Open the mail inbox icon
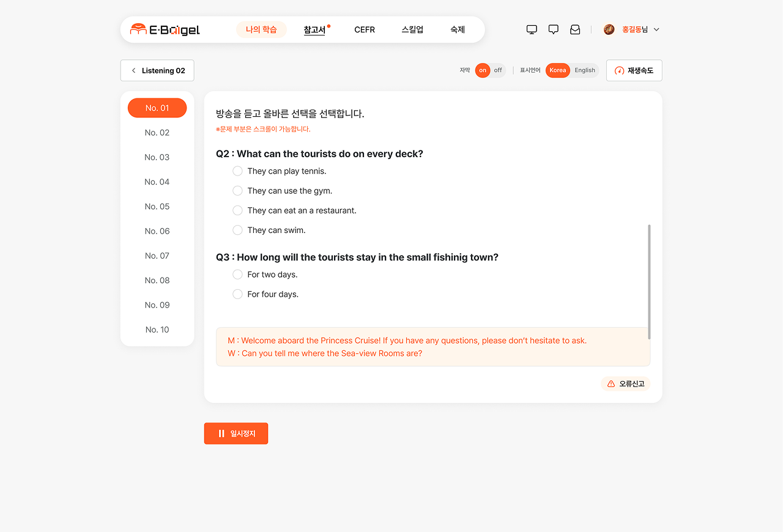Image resolution: width=783 pixels, height=532 pixels. [575, 29]
